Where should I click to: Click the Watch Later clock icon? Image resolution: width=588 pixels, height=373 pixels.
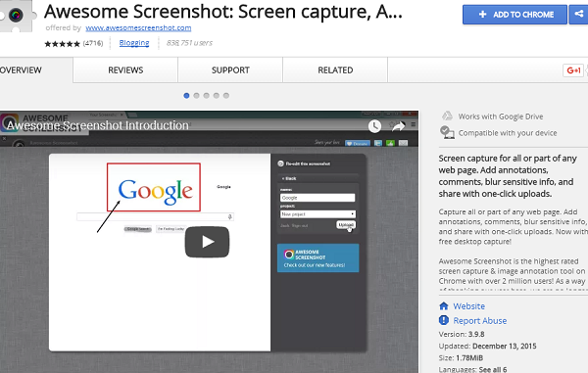[374, 126]
